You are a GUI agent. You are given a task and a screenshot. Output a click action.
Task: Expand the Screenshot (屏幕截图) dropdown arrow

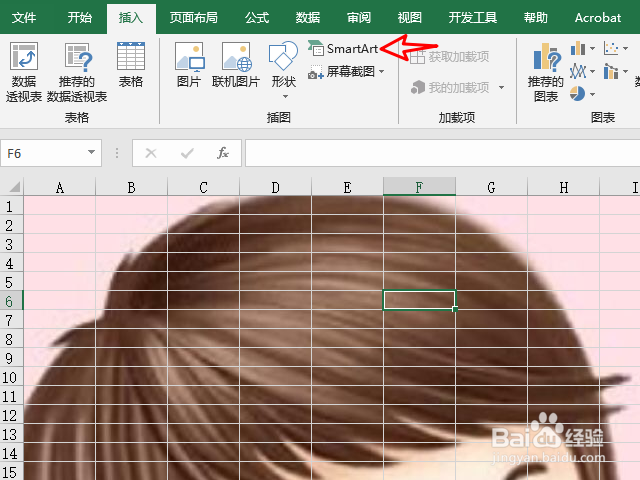[x=381, y=72]
